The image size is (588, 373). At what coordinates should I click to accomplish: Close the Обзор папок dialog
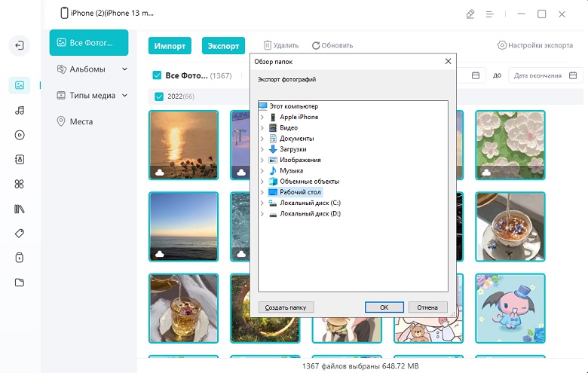point(448,62)
